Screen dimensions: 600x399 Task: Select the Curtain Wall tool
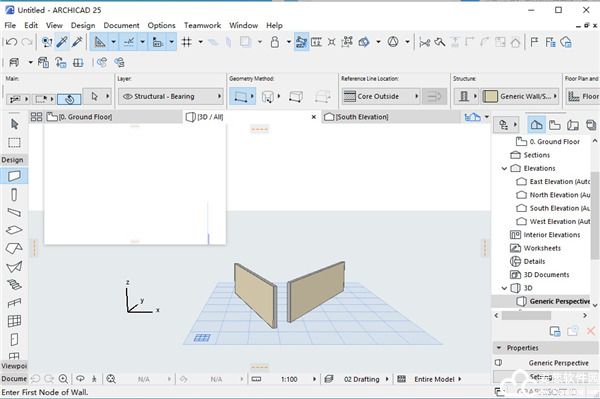point(14,321)
